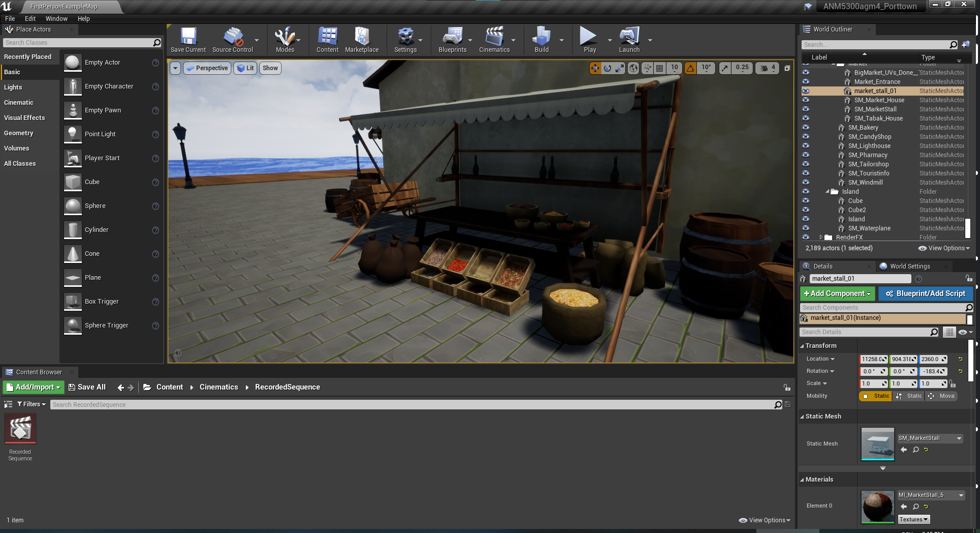Image resolution: width=980 pixels, height=533 pixels.
Task: Open the SM_MarketStall static mesh dropdown
Action: tap(930, 438)
